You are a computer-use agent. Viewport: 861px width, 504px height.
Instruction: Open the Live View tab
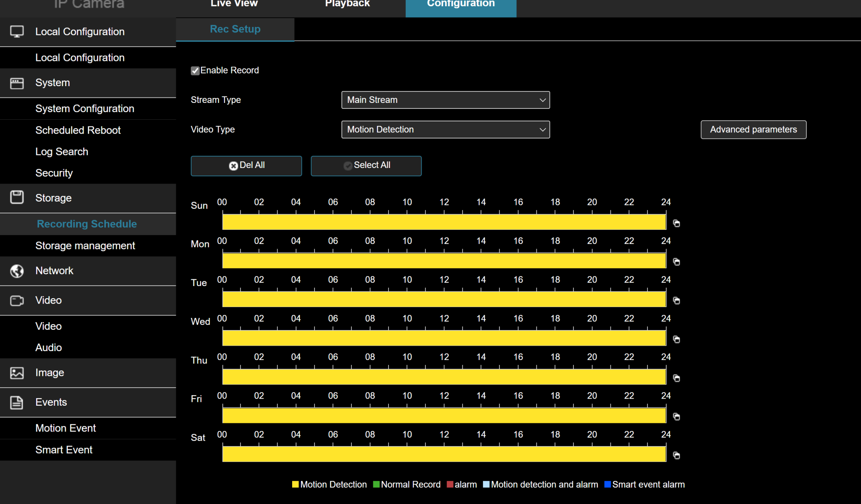point(234,4)
